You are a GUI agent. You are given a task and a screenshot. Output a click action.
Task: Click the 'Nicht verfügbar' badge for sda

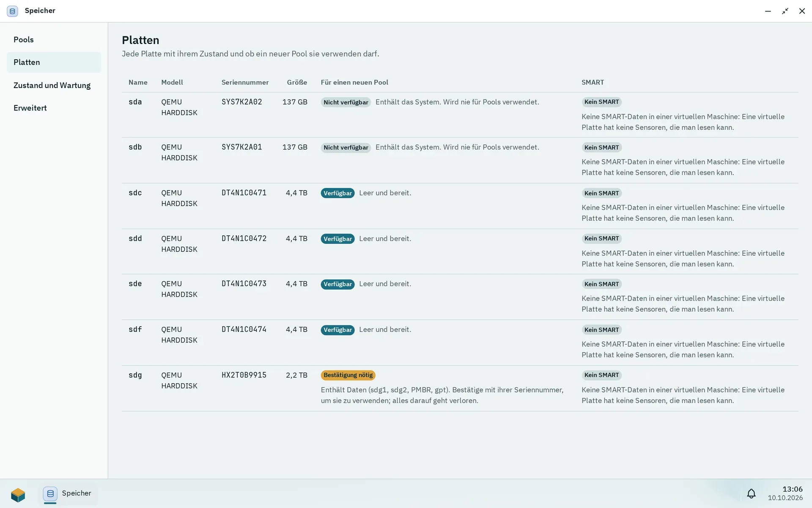[x=346, y=102]
